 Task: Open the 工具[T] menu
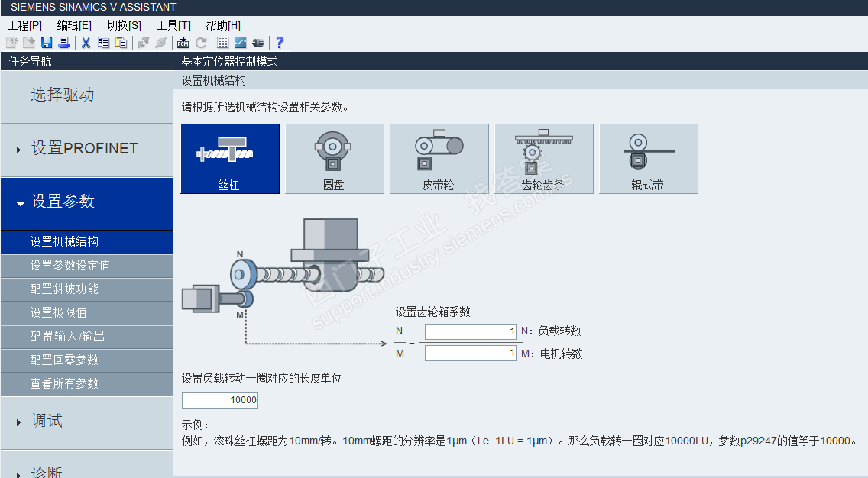point(173,25)
